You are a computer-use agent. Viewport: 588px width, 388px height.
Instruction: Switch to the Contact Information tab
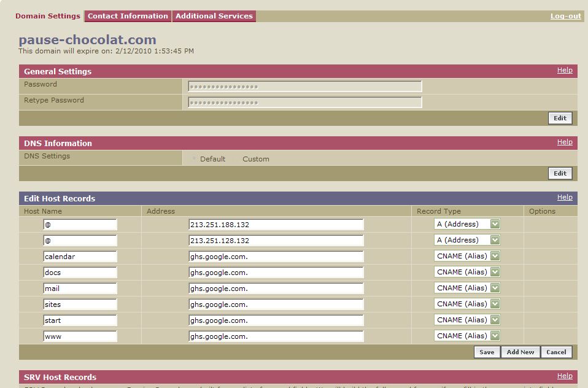click(128, 16)
